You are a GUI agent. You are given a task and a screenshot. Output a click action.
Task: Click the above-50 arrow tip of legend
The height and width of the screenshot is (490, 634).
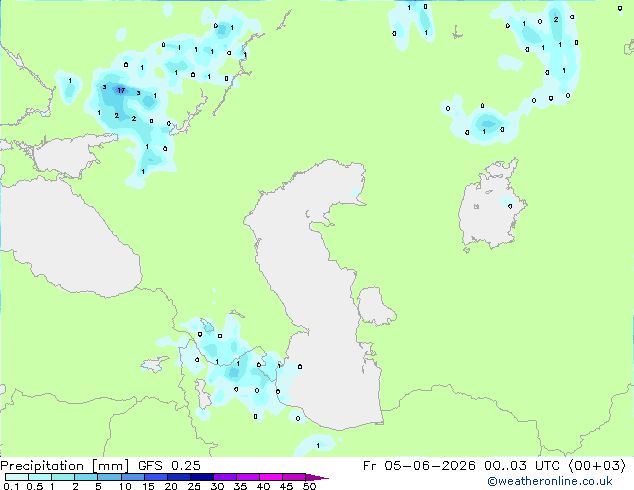tap(317, 477)
